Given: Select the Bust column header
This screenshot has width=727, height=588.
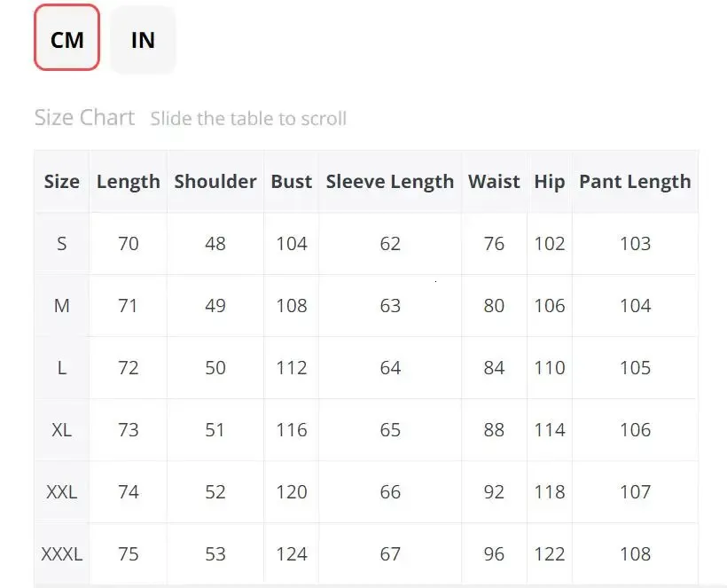Looking at the screenshot, I should click(x=292, y=182).
